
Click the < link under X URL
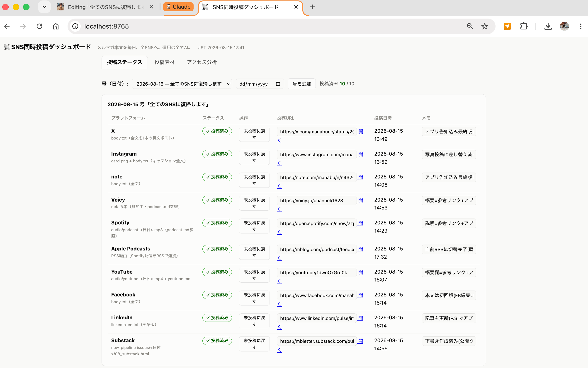(280, 140)
